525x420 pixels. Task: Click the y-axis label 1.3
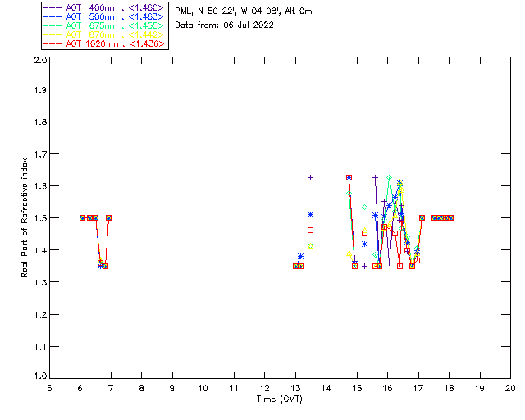click(40, 283)
